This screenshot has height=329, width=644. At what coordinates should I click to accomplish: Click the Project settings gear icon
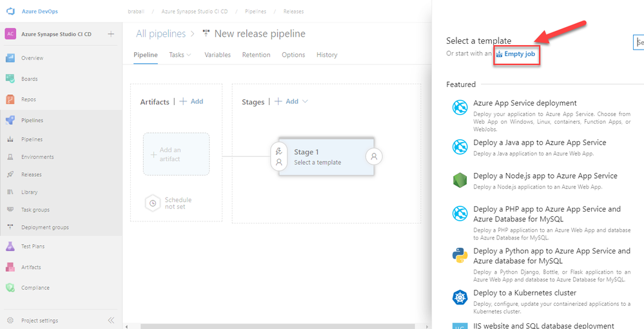coord(10,321)
